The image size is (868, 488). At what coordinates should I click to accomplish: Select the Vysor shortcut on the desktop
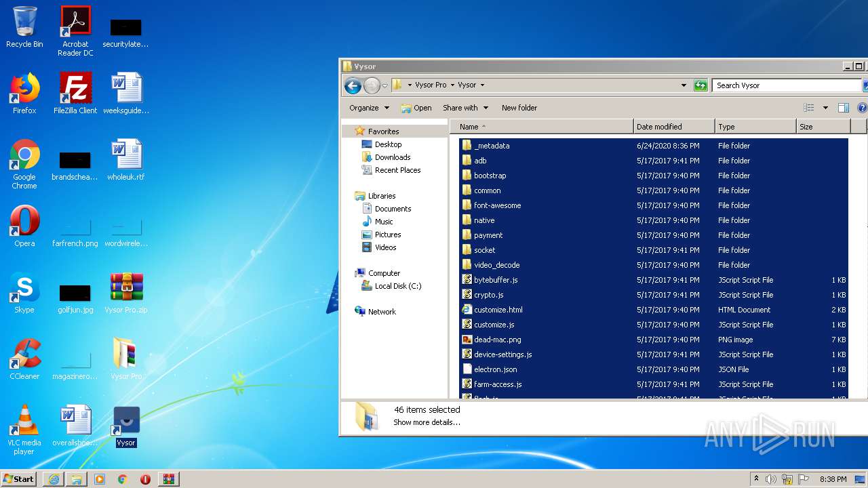[x=126, y=427]
